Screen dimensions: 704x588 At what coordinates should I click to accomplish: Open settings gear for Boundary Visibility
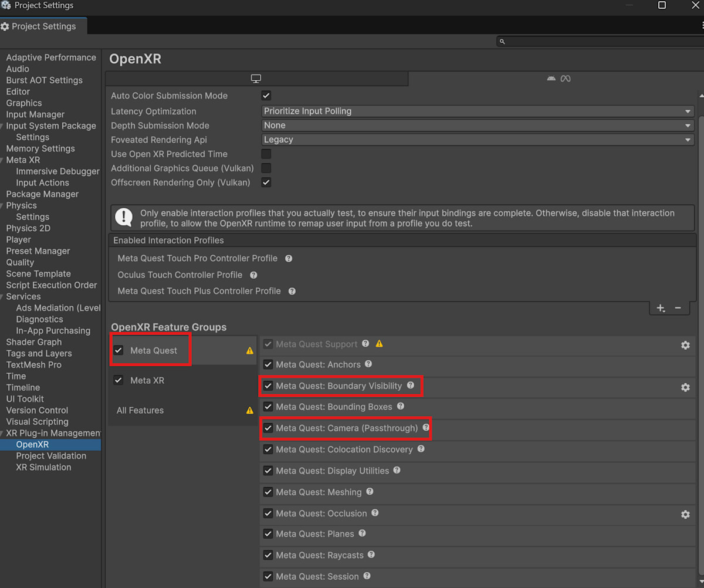[685, 387]
